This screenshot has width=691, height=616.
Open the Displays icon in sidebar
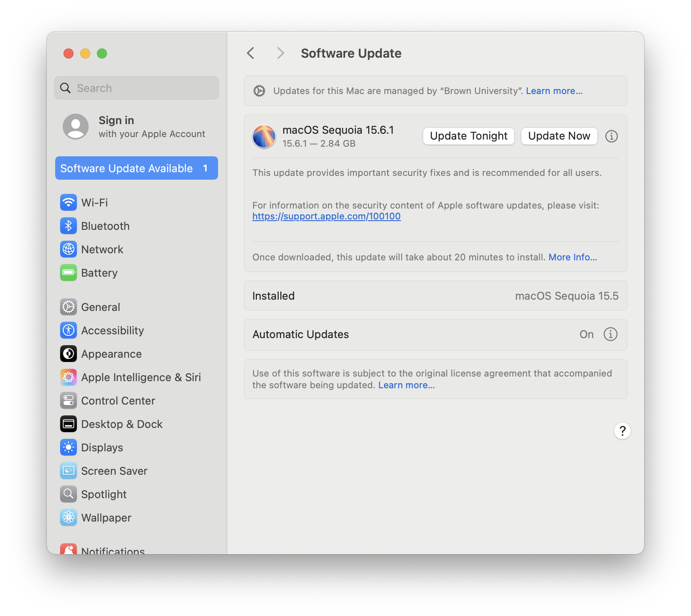69,448
